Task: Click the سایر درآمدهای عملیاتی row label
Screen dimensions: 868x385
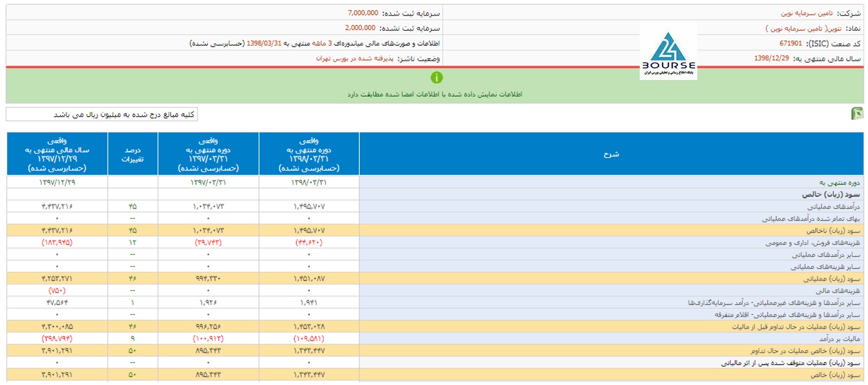Action: [x=826, y=255]
